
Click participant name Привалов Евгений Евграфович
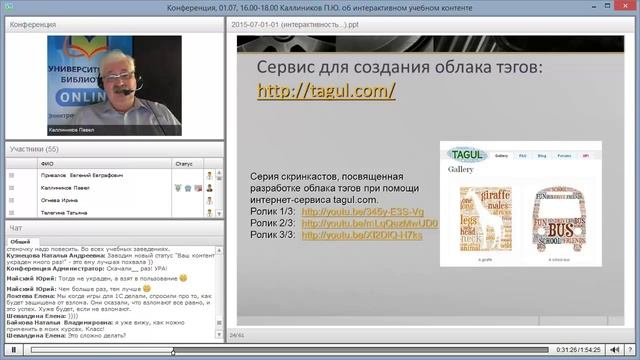(82, 176)
